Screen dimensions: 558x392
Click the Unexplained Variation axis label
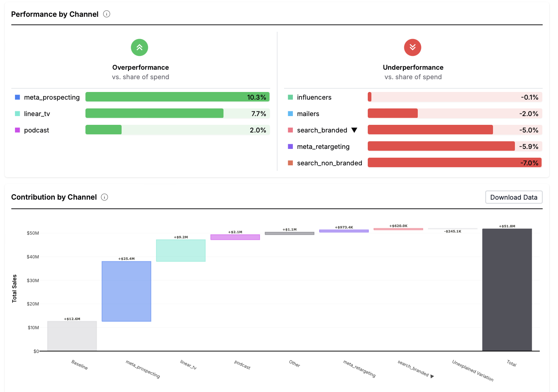tap(473, 371)
